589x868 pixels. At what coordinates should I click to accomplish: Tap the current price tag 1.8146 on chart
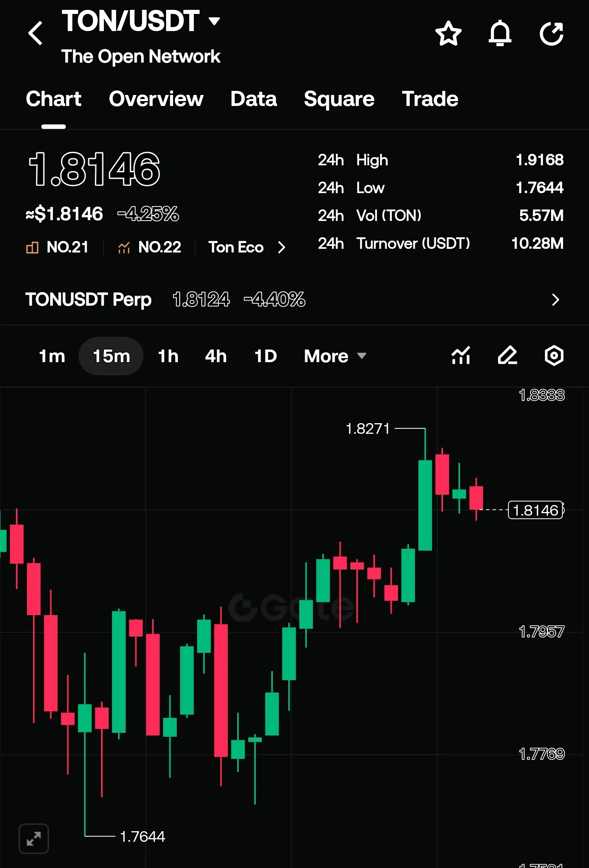click(x=535, y=510)
